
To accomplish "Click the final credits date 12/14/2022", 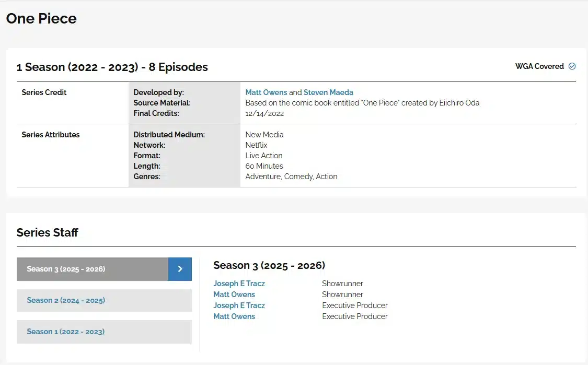I will click(x=264, y=113).
